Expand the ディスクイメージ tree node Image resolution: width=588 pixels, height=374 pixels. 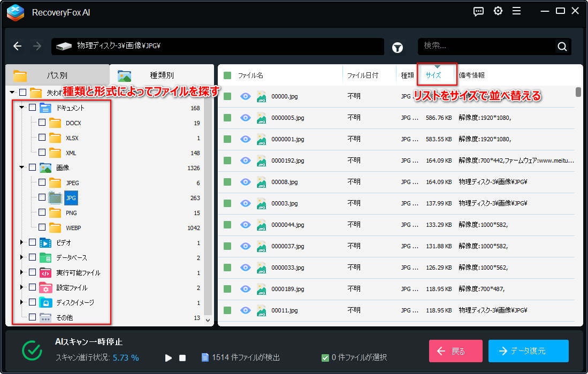22,302
